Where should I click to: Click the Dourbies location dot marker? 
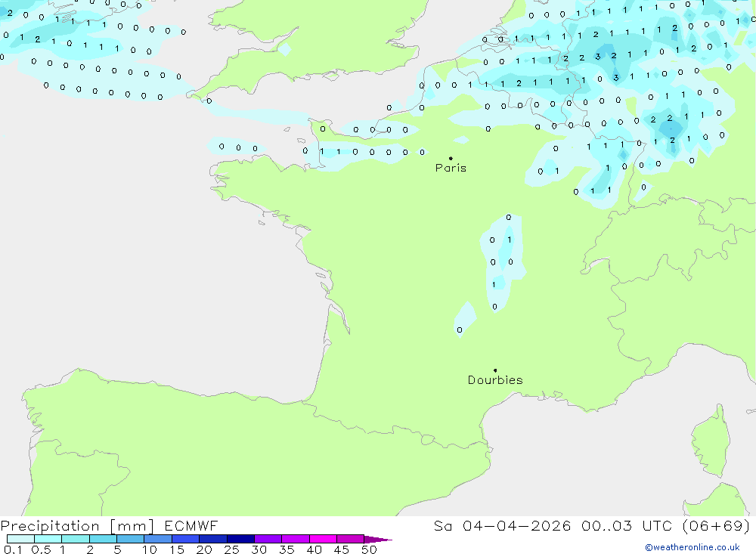coord(495,370)
